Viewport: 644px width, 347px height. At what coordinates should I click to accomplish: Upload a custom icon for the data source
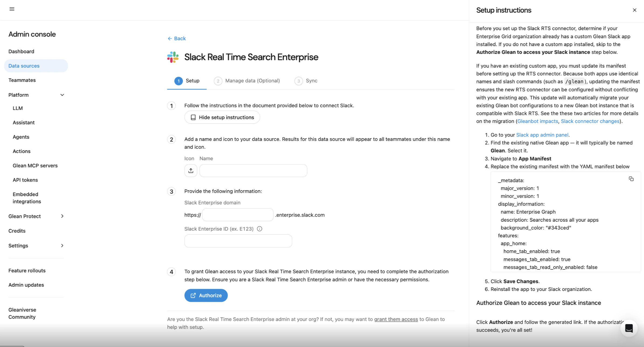tap(191, 170)
